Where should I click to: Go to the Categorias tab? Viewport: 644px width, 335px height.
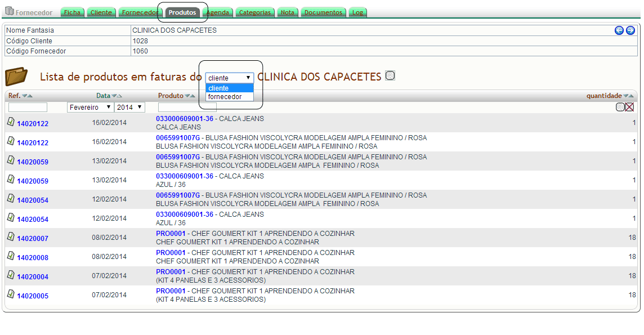click(x=254, y=12)
